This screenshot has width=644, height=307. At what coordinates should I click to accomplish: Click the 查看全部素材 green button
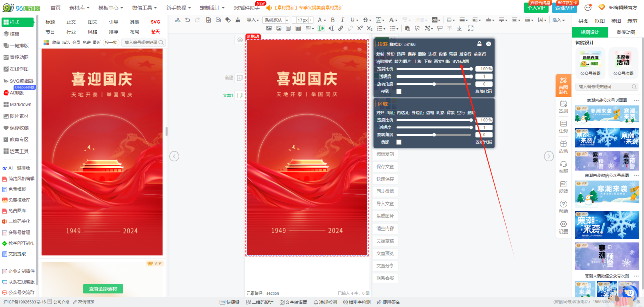click(x=103, y=289)
